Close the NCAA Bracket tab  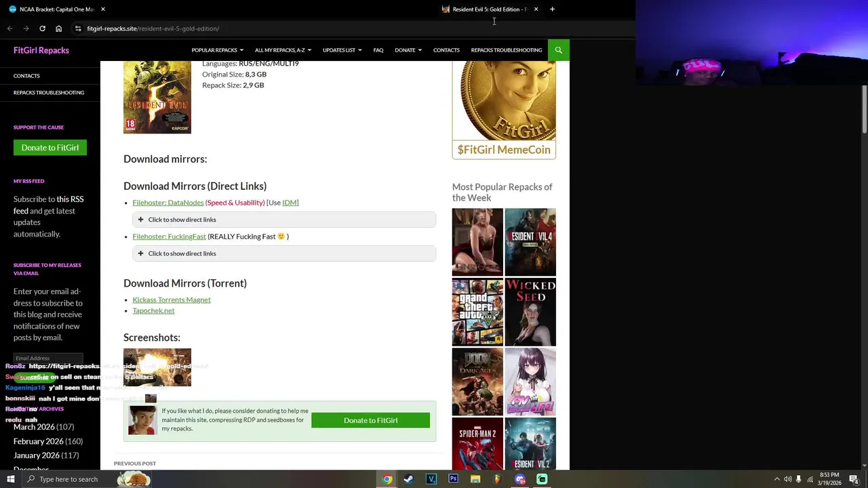point(103,9)
